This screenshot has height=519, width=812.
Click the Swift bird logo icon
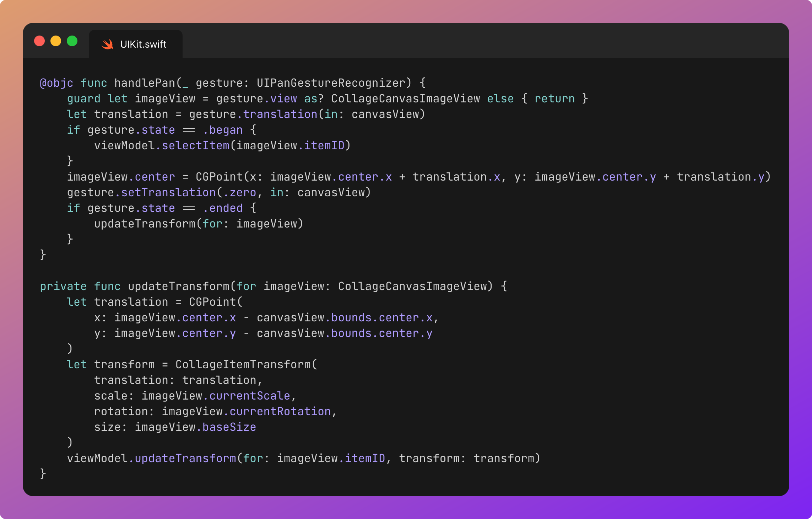[107, 44]
